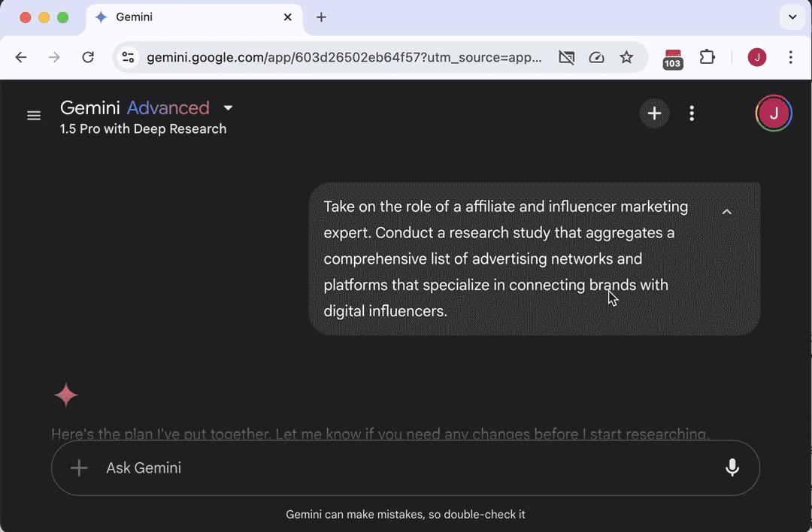The width and height of the screenshot is (812, 532).
Task: Click the Gemini sparkle response icon
Action: tap(65, 395)
